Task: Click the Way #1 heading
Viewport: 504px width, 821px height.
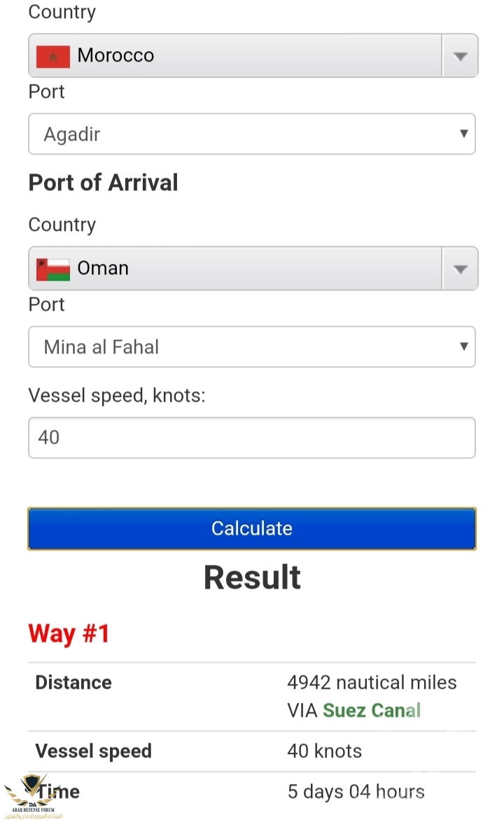Action: (69, 633)
